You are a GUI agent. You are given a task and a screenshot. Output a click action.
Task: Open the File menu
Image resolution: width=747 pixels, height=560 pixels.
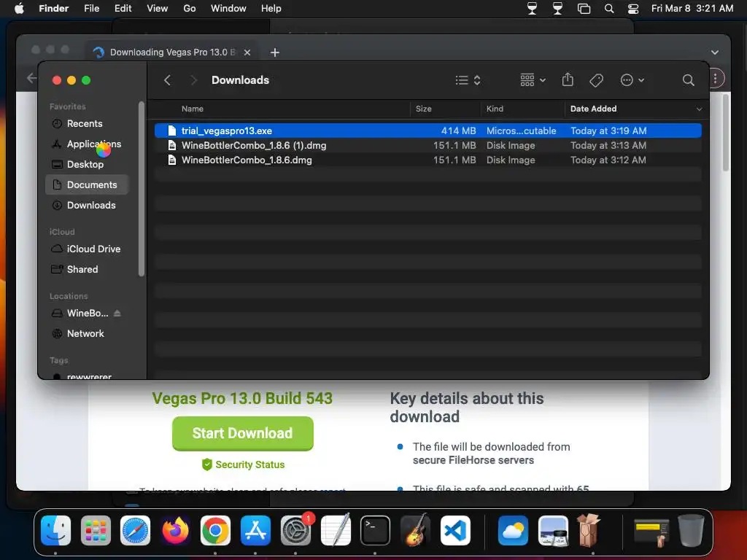(x=91, y=8)
